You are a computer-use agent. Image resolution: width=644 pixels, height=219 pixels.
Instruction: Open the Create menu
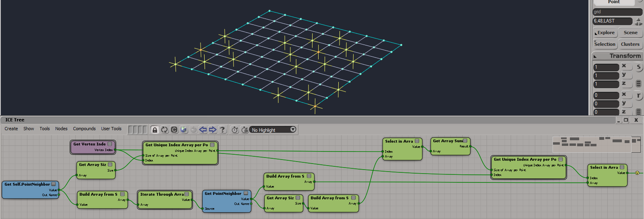click(x=11, y=129)
